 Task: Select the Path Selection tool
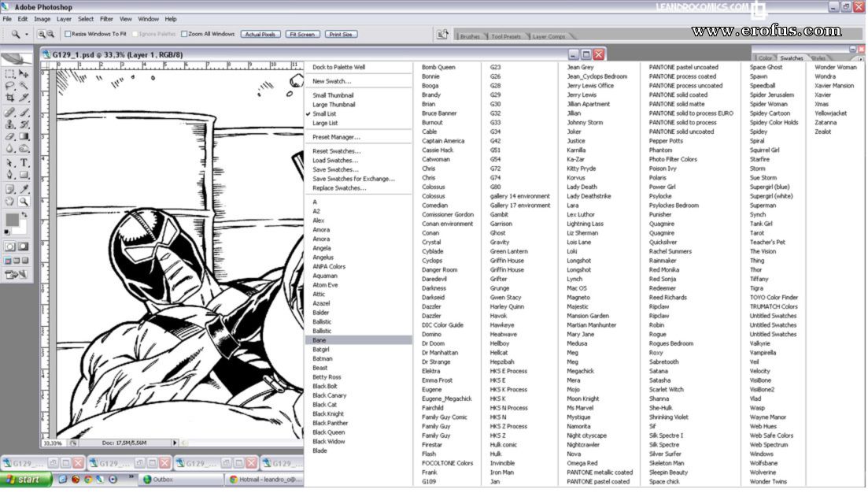pos(10,163)
